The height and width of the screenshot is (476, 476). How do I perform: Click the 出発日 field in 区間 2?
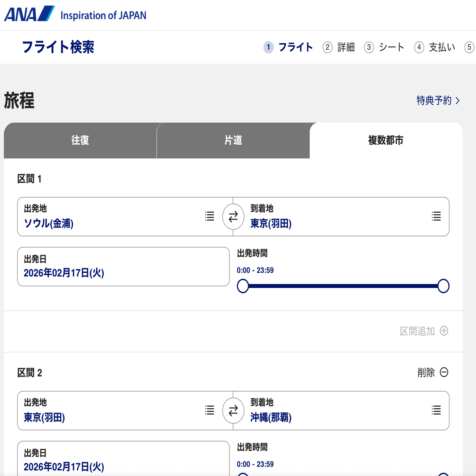[123, 460]
